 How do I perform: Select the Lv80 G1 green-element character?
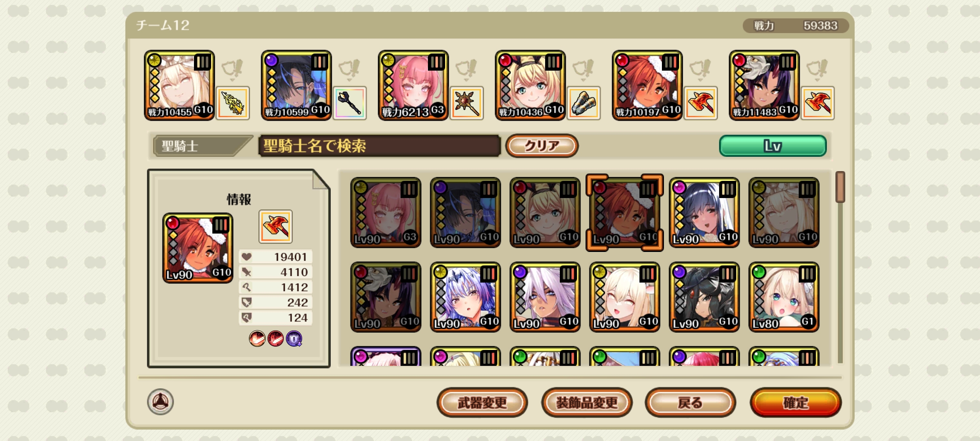point(784,297)
